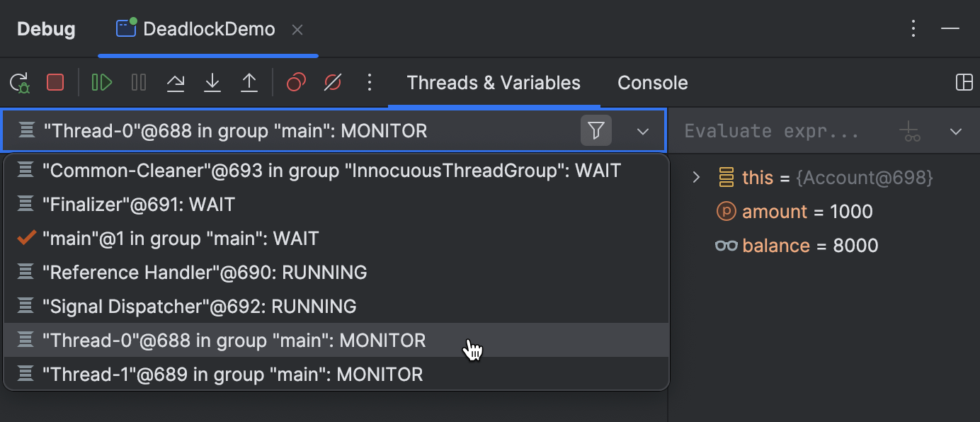Collapse the thread selector dropdown chevron
This screenshot has height=422, width=980.
pyautogui.click(x=643, y=131)
